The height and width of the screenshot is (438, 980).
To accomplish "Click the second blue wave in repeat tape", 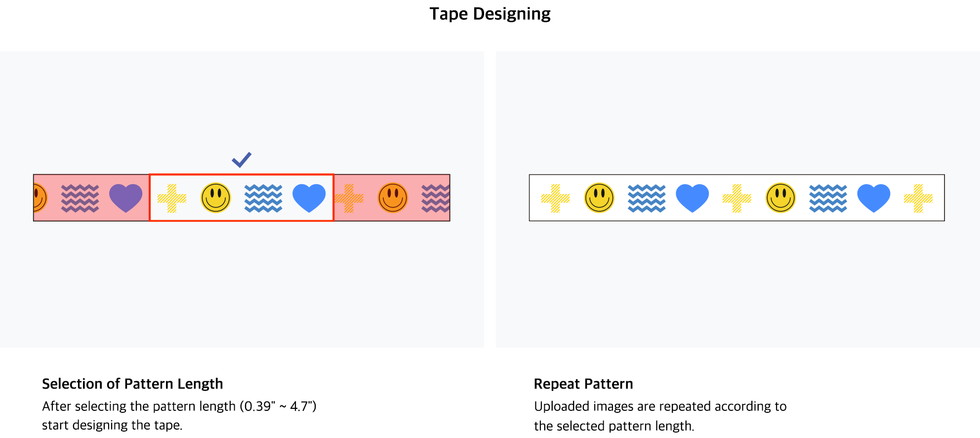I will (x=828, y=199).
